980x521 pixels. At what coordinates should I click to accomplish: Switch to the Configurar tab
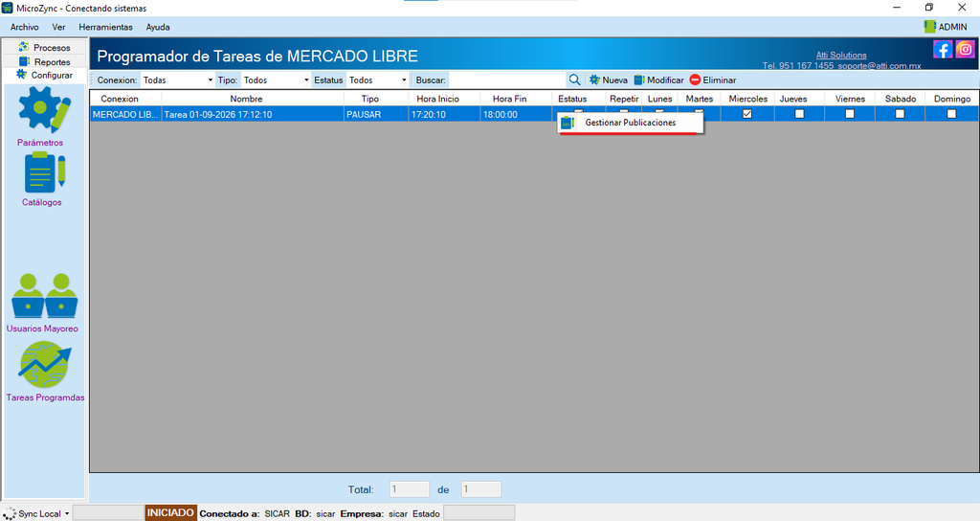[x=44, y=75]
